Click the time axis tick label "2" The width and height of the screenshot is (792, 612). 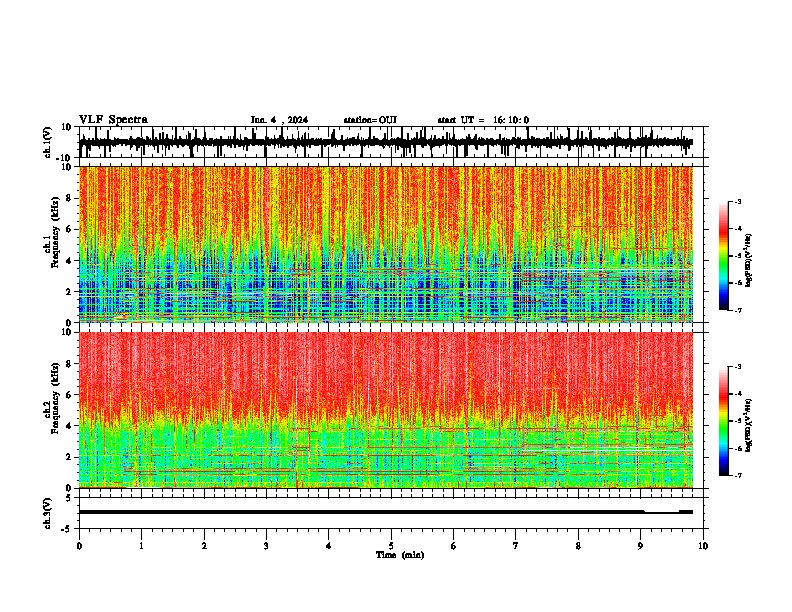point(204,546)
